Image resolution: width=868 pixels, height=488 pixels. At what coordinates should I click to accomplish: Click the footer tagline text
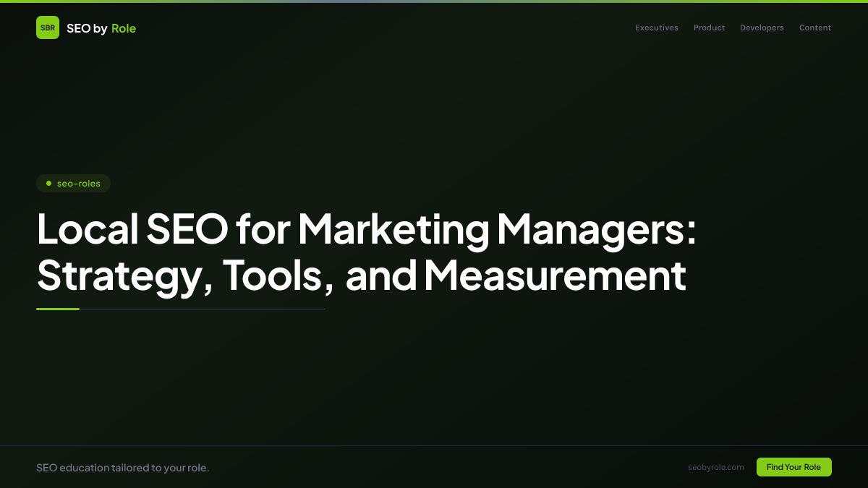click(x=123, y=468)
